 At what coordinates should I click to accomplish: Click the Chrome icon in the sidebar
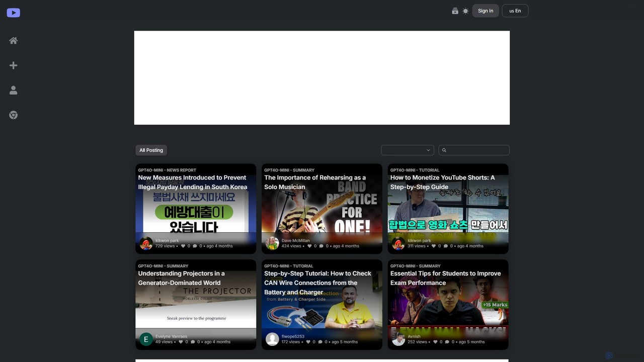14,115
